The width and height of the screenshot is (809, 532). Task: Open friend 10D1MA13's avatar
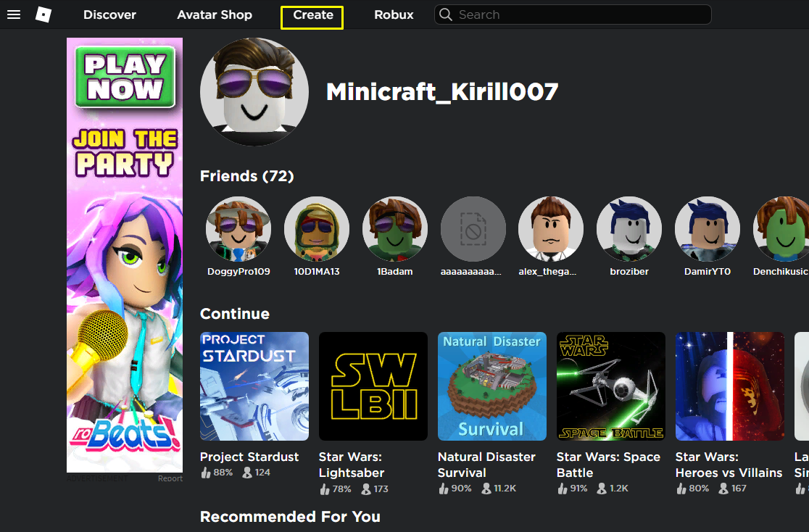[x=317, y=228]
